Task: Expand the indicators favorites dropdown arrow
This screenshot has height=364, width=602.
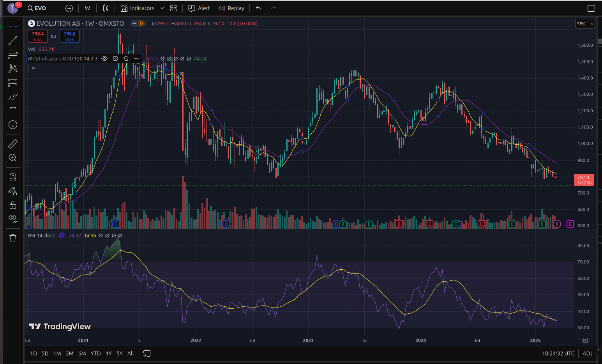Action: tap(162, 8)
